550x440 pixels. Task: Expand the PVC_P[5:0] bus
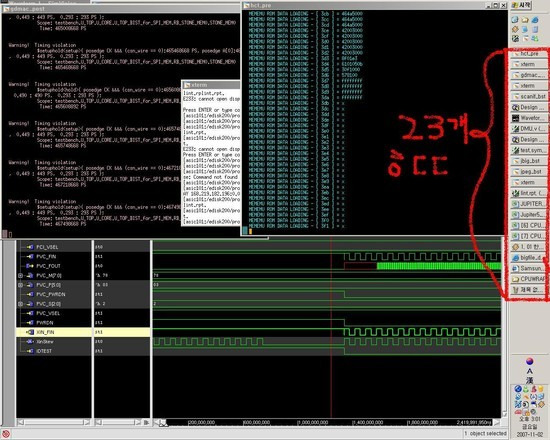coord(21,285)
